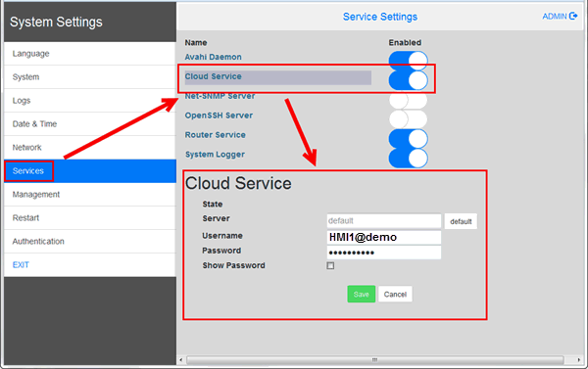
Task: Click the Cloud Service panel heading
Action: (238, 184)
